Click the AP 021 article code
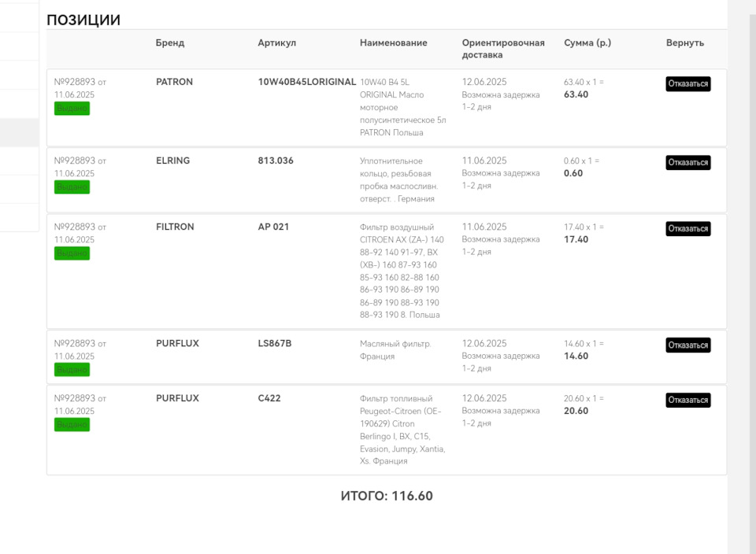 (x=273, y=227)
